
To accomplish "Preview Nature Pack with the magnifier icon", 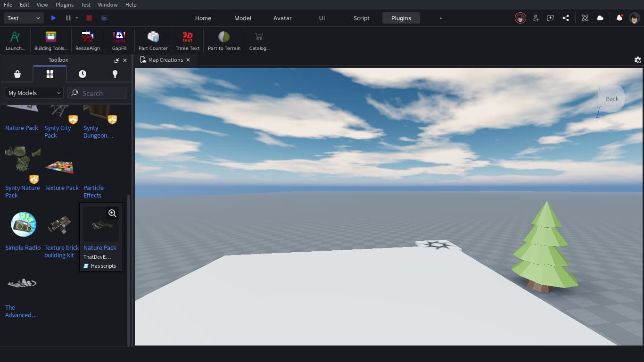I will (x=112, y=213).
